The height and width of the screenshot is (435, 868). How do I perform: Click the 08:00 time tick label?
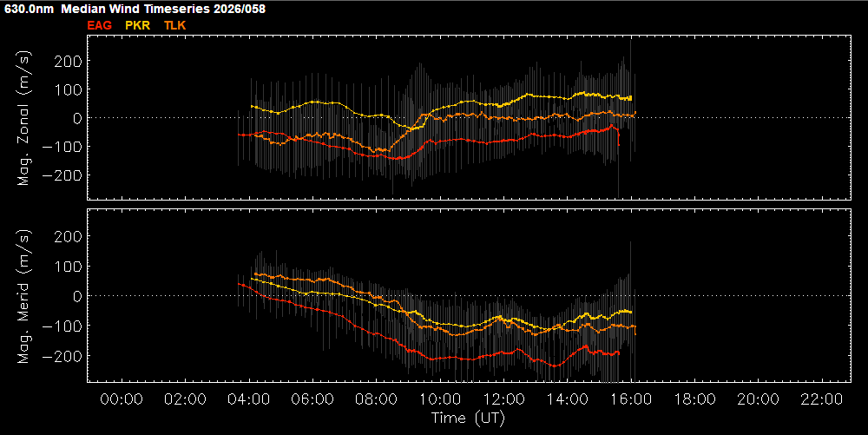pyautogui.click(x=376, y=399)
